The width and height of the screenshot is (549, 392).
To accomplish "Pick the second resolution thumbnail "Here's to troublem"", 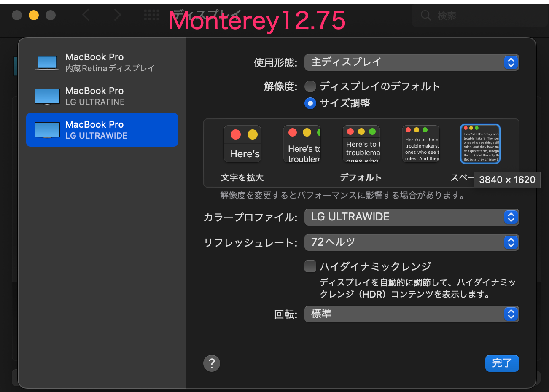I will [302, 144].
